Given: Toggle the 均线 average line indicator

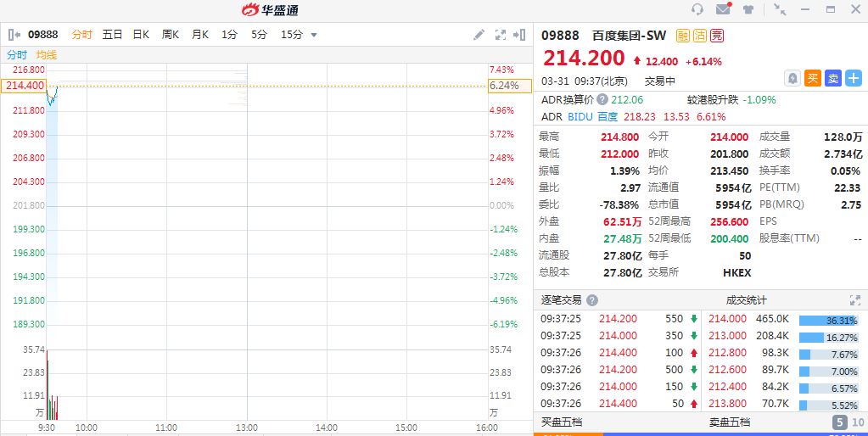Looking at the screenshot, I should 47,54.
